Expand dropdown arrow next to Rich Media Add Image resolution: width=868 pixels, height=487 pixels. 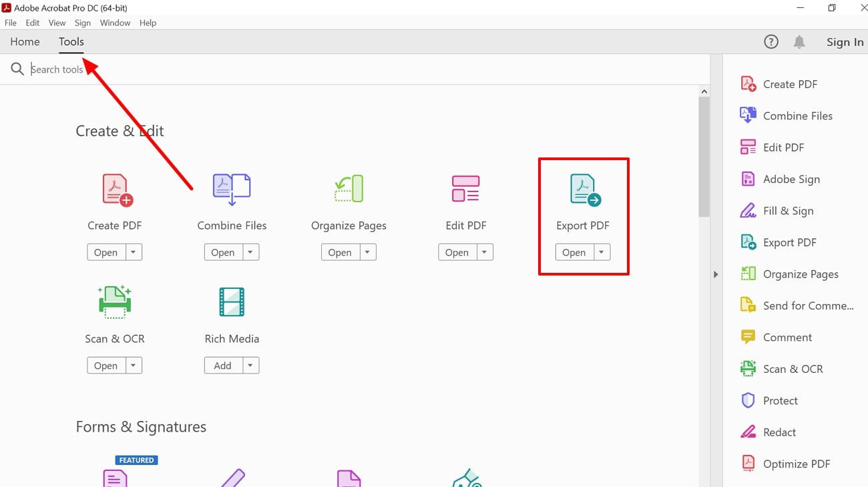tap(250, 366)
